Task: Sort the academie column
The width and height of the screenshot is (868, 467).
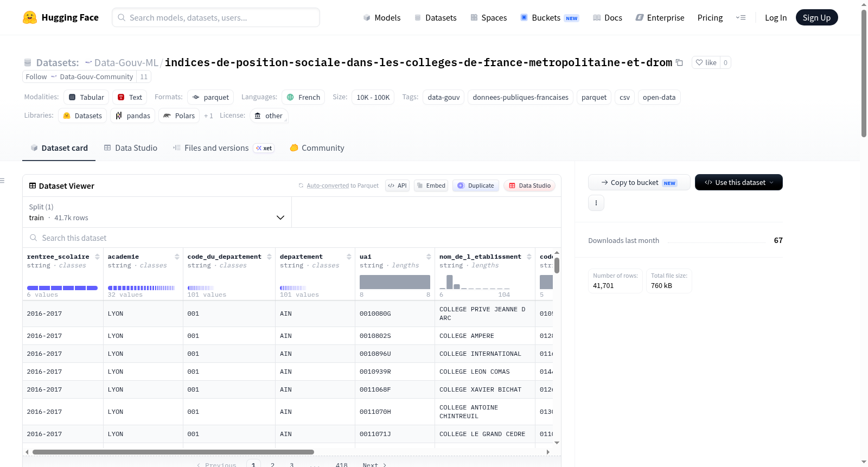Action: [x=177, y=257]
